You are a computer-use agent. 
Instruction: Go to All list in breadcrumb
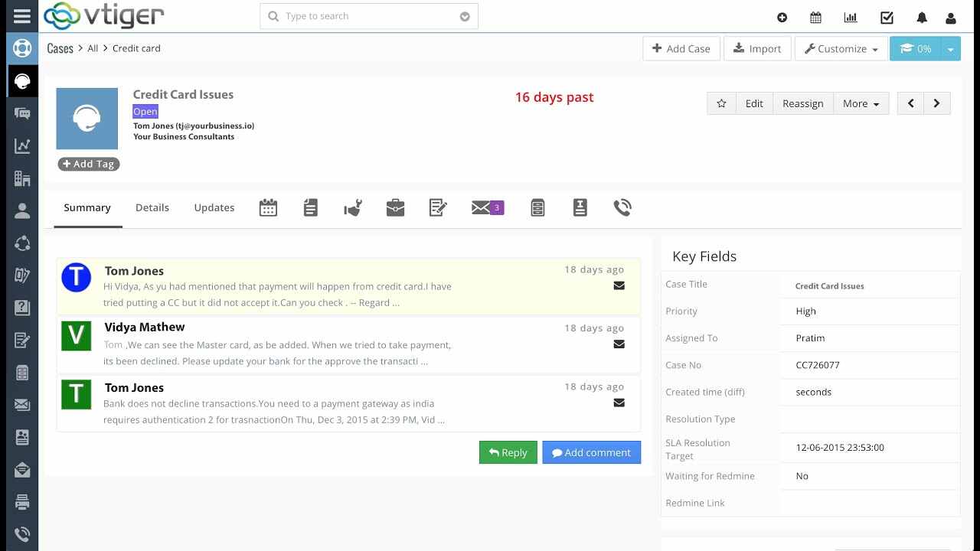[x=93, y=48]
